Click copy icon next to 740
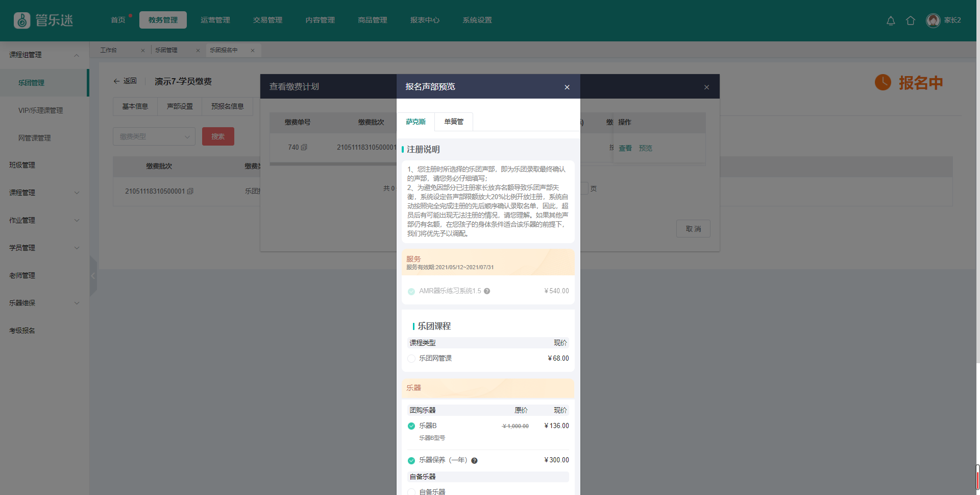Viewport: 980px width, 495px height. (304, 148)
